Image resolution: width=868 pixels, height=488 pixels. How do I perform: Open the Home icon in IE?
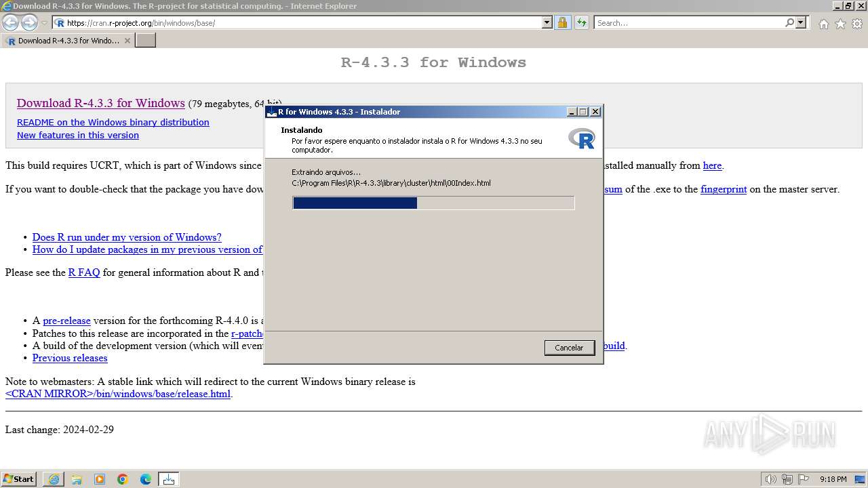[823, 24]
